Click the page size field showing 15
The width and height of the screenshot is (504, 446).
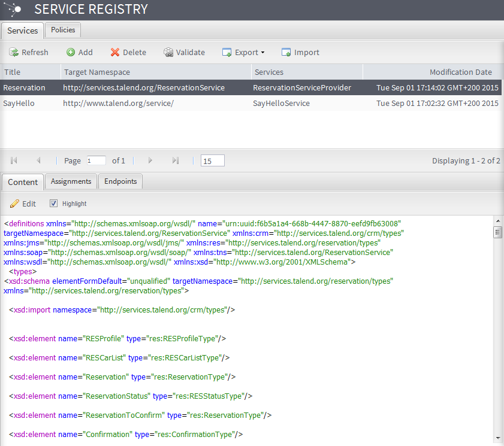click(213, 160)
